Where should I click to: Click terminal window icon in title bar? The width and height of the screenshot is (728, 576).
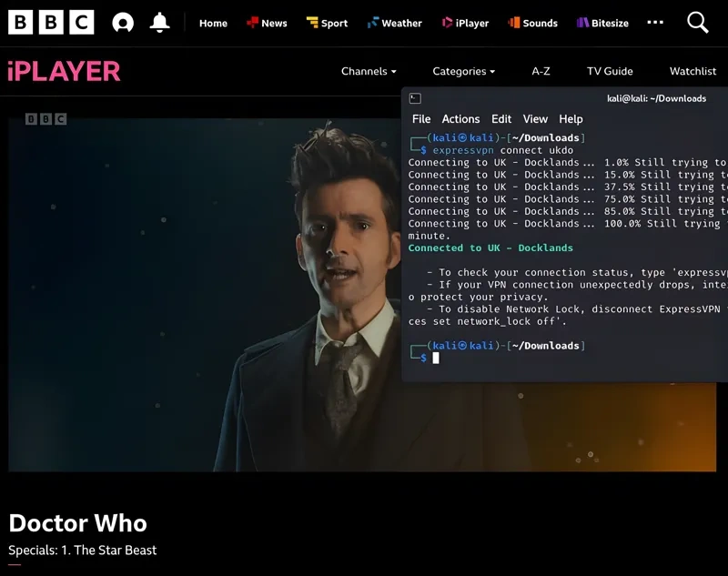click(x=415, y=98)
